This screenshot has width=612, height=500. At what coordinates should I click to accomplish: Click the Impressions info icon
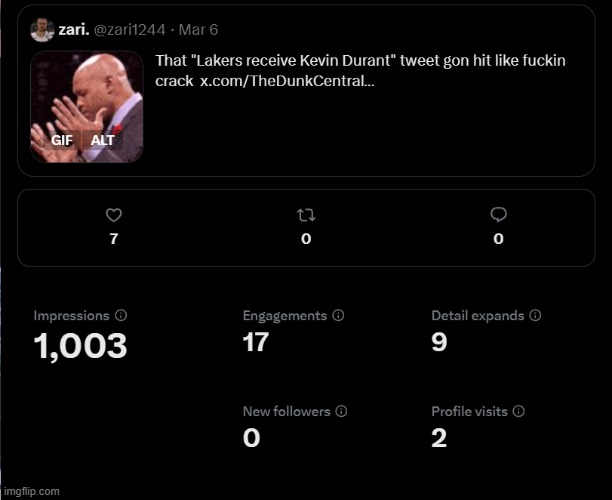121,315
